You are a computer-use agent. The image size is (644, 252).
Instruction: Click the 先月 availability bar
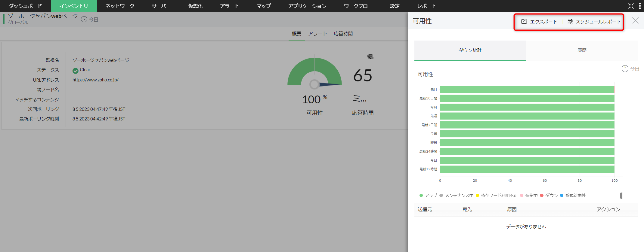point(527,90)
